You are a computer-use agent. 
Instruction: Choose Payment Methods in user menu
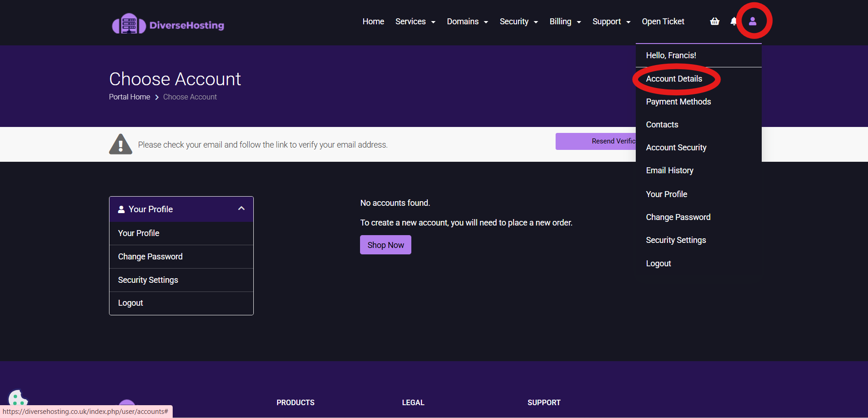click(678, 102)
